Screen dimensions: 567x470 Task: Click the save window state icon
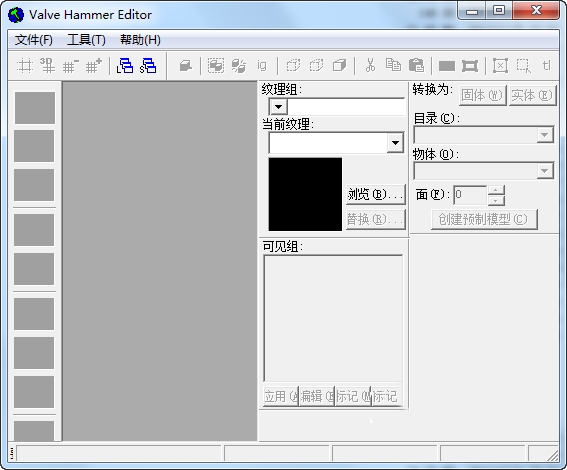tap(148, 66)
